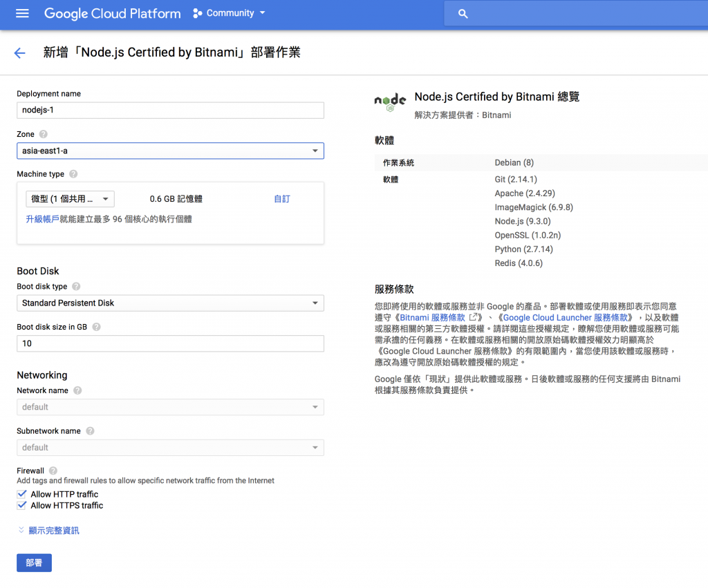The width and height of the screenshot is (708, 588).
Task: Click the 0.6 GB 記憶體 text
Action: (176, 199)
